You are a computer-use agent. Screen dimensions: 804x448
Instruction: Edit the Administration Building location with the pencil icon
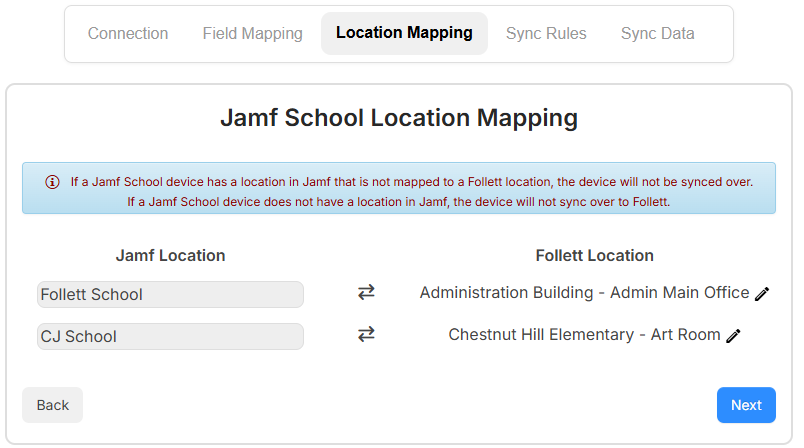(x=762, y=294)
